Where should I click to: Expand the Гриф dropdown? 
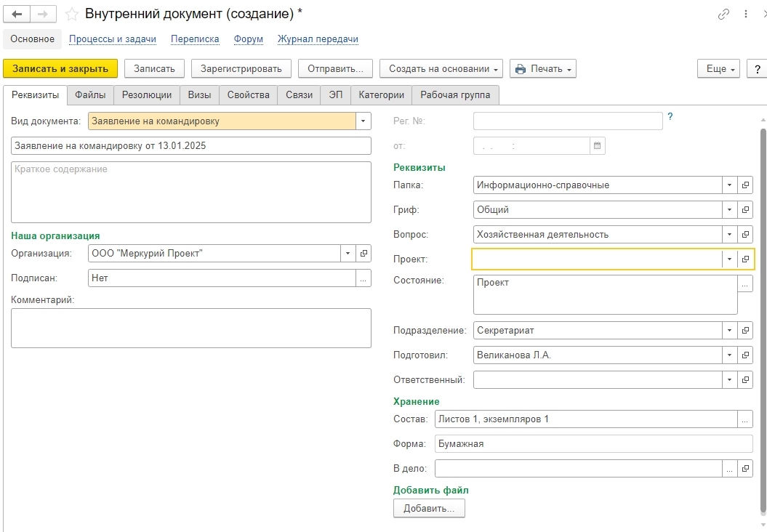[x=729, y=210]
